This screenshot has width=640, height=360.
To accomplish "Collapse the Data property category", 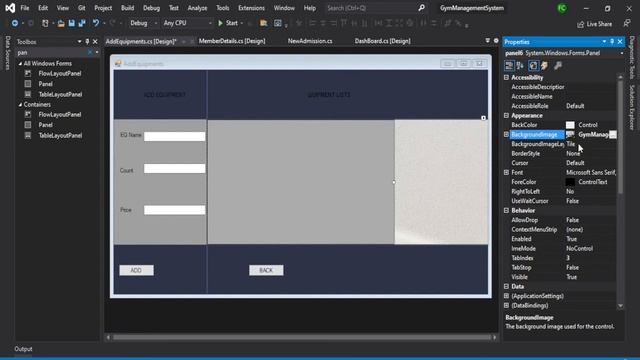I will 507,287.
